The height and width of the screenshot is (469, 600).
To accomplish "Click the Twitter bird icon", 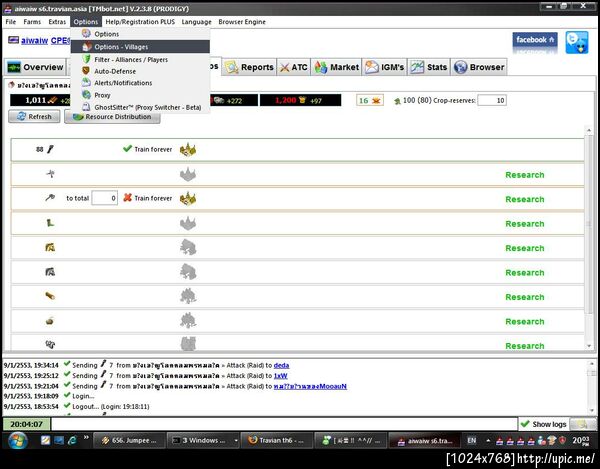I will click(577, 42).
